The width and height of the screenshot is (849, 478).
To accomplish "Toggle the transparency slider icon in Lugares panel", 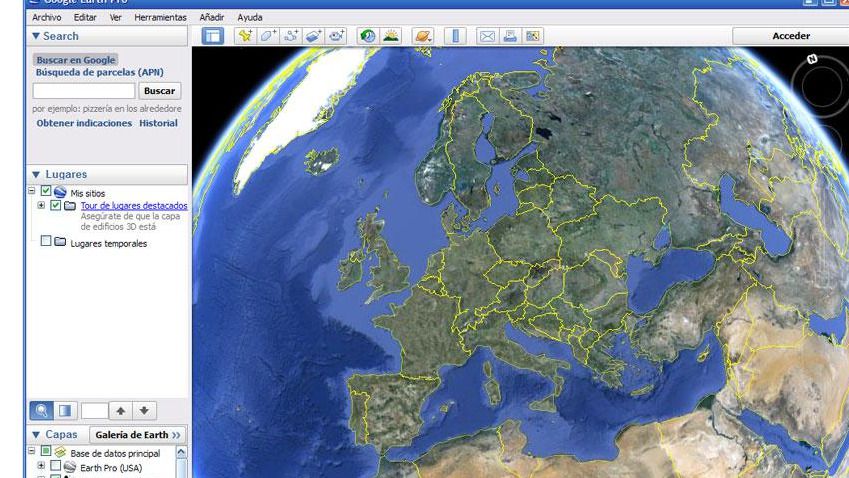I will point(65,411).
